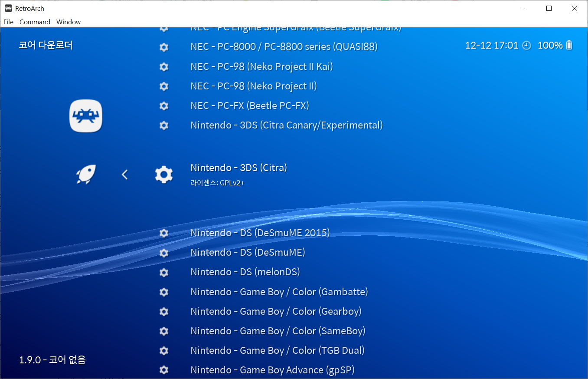Select NEC - PC-98 (Neko Project II Kai)
The height and width of the screenshot is (379, 588).
coord(261,66)
